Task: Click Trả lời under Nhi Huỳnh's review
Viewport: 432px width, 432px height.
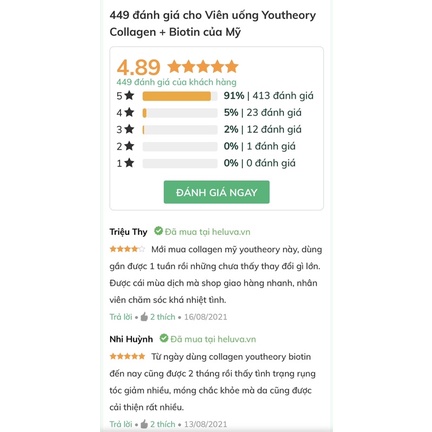Action: pyautogui.click(x=121, y=424)
